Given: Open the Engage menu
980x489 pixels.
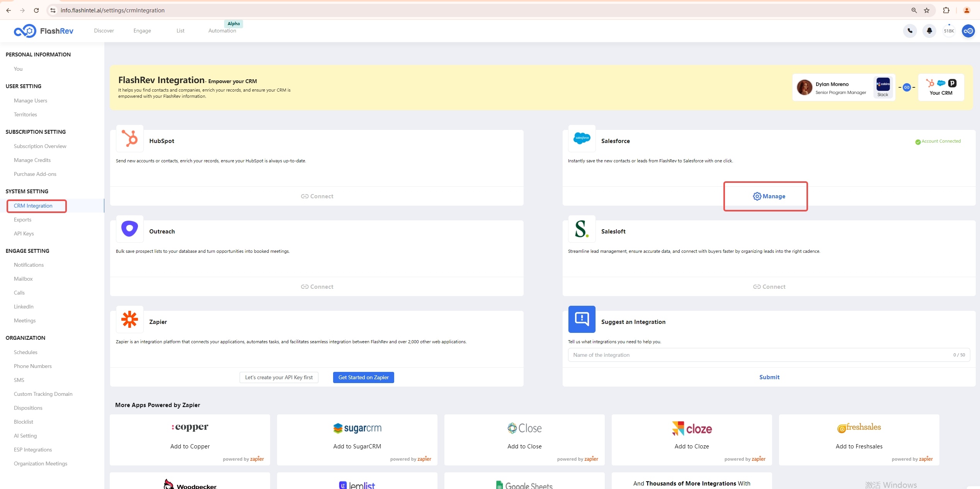Looking at the screenshot, I should 142,31.
